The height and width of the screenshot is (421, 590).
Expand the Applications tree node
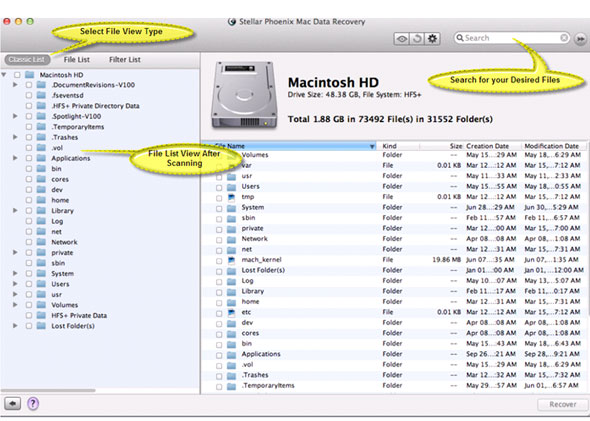pyautogui.click(x=15, y=158)
